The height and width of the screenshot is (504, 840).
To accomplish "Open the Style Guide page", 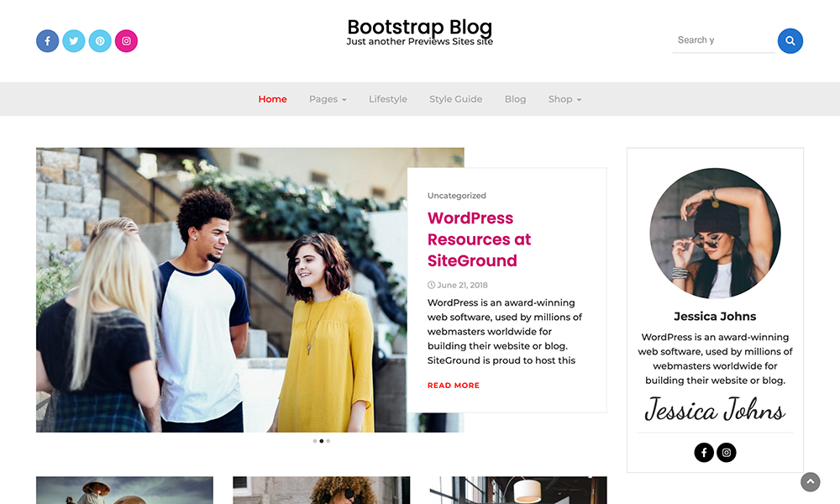I will click(455, 99).
